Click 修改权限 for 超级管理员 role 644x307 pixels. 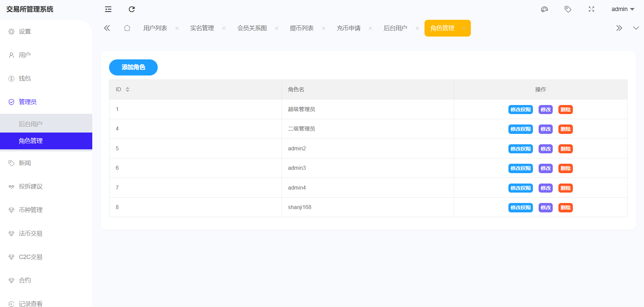click(520, 110)
